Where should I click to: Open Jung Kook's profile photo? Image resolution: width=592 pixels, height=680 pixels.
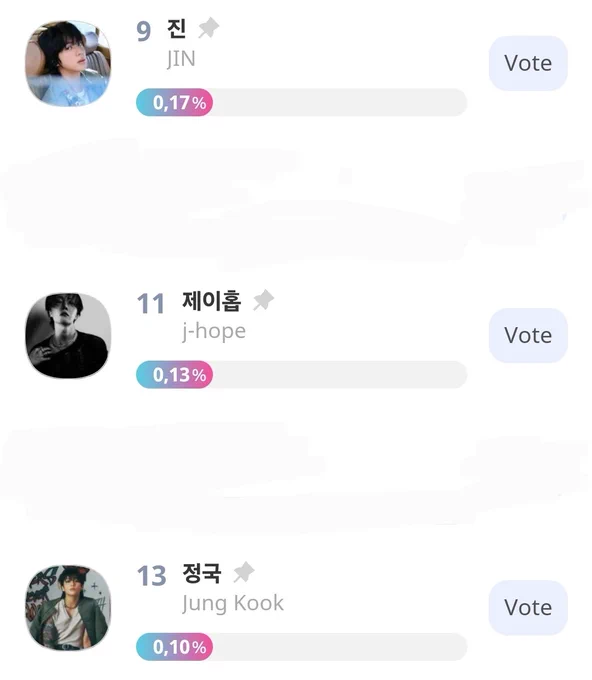(68, 608)
